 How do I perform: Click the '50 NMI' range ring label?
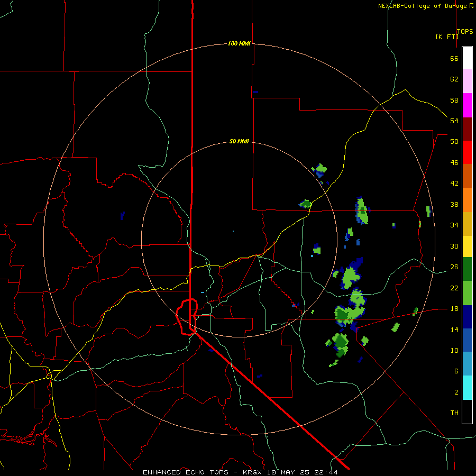click(x=239, y=141)
